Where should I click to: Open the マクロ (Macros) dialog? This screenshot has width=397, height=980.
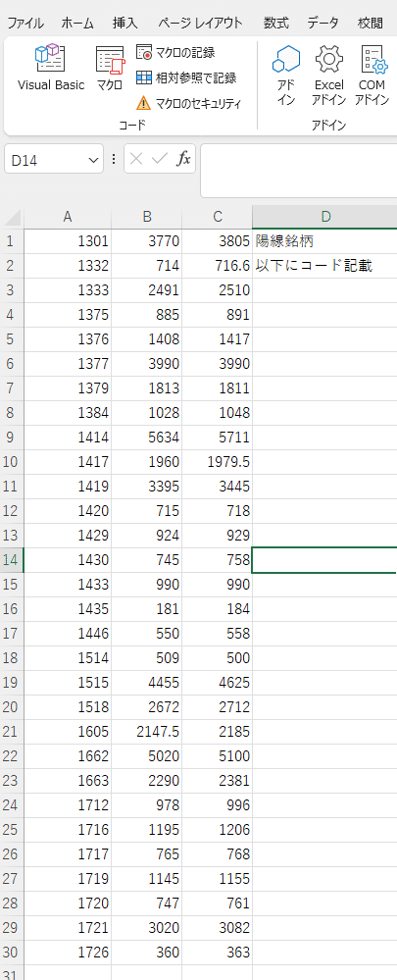110,69
